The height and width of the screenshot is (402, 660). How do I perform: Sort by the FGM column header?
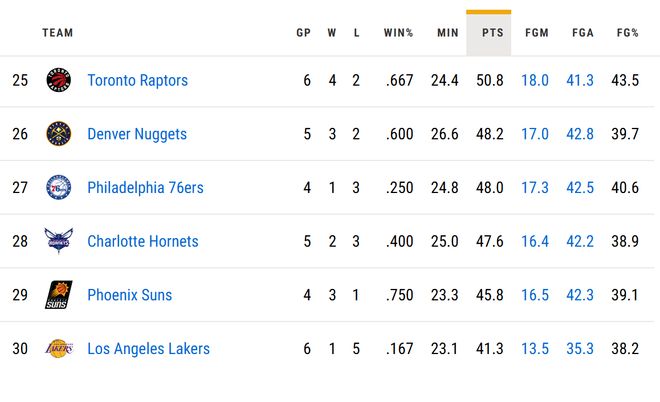[537, 33]
